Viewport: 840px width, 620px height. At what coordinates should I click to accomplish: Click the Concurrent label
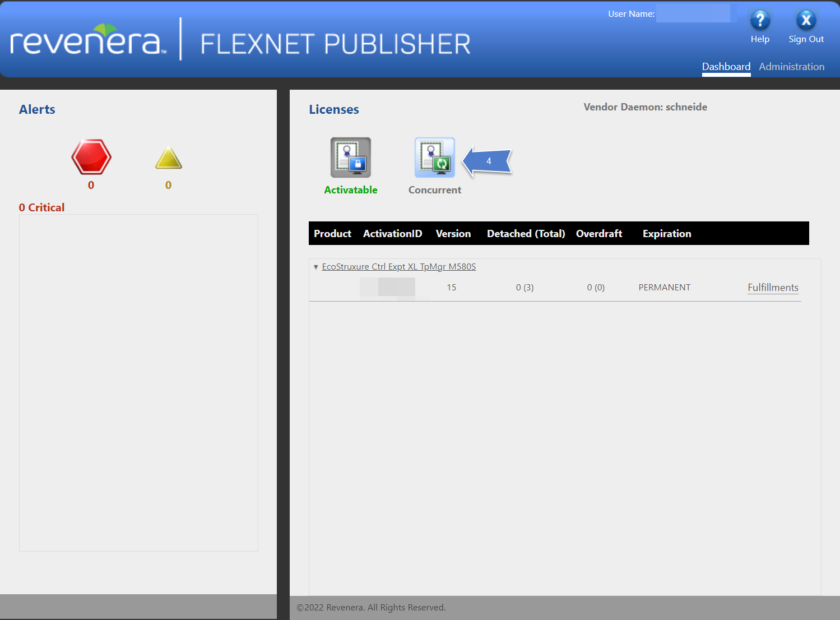point(435,190)
